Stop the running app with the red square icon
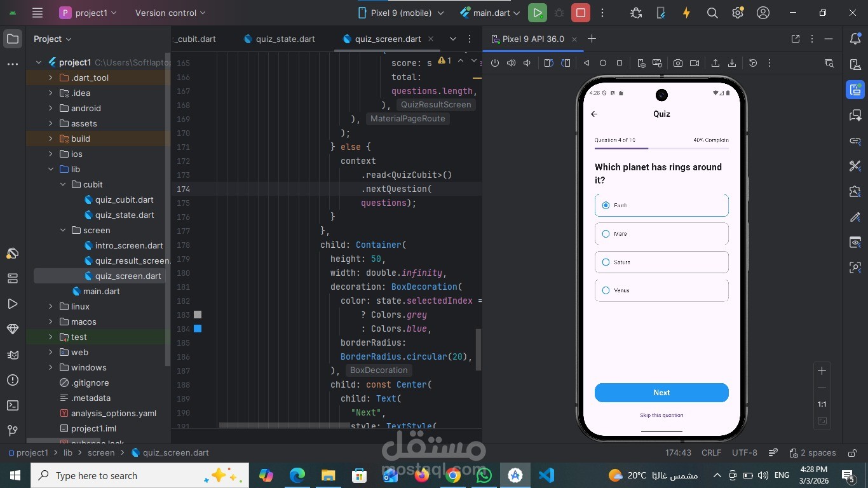The height and width of the screenshot is (488, 868). tap(579, 13)
